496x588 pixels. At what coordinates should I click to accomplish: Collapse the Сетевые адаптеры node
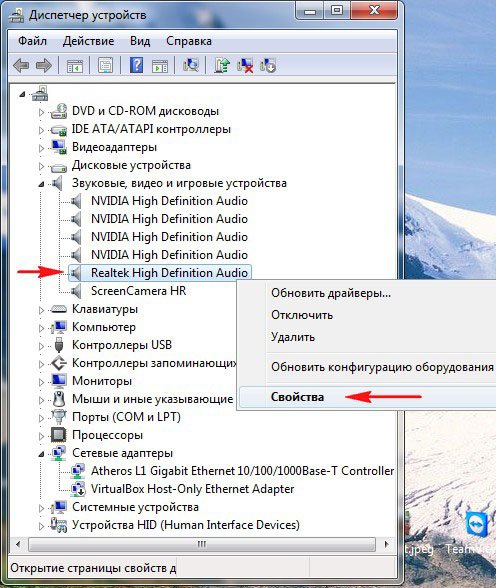[41, 454]
